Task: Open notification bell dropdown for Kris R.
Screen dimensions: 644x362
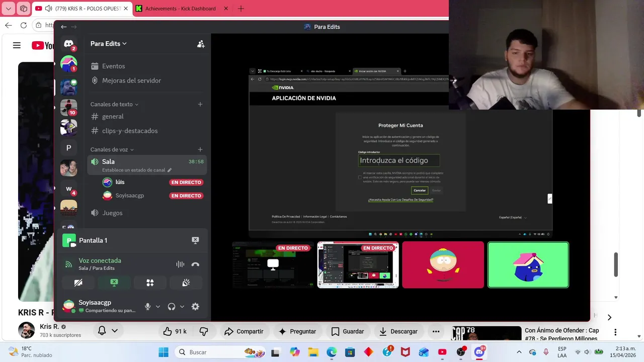Action: (108, 331)
